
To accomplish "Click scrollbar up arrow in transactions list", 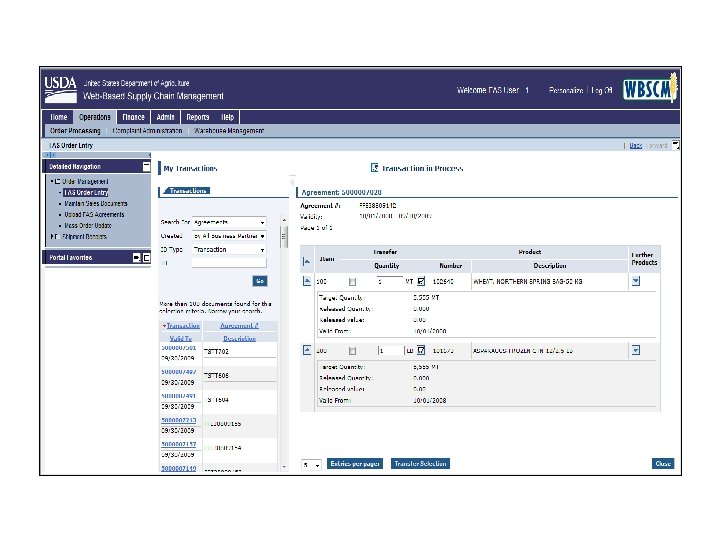I will pyautogui.click(x=284, y=220).
